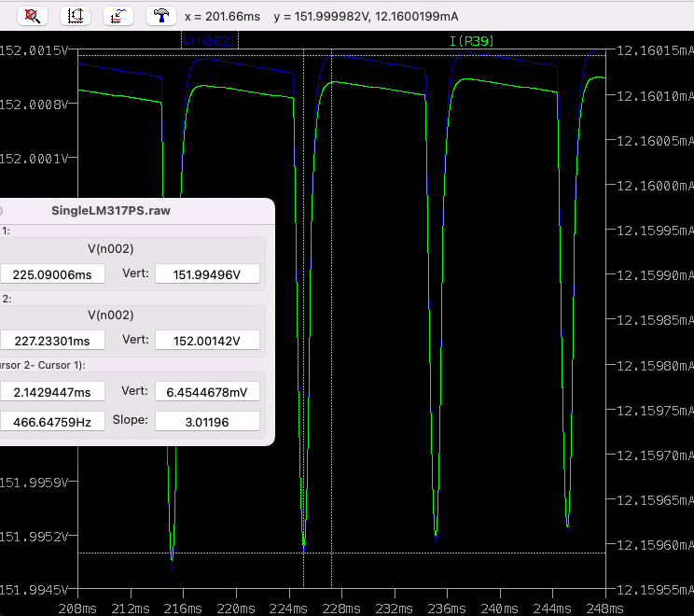Click cursor 1 Vert field 151.99496V
This screenshot has height=616, width=694.
coord(207,274)
